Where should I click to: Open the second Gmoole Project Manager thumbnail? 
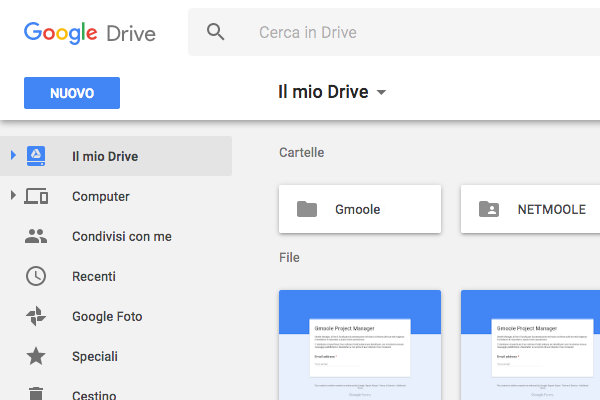click(530, 345)
